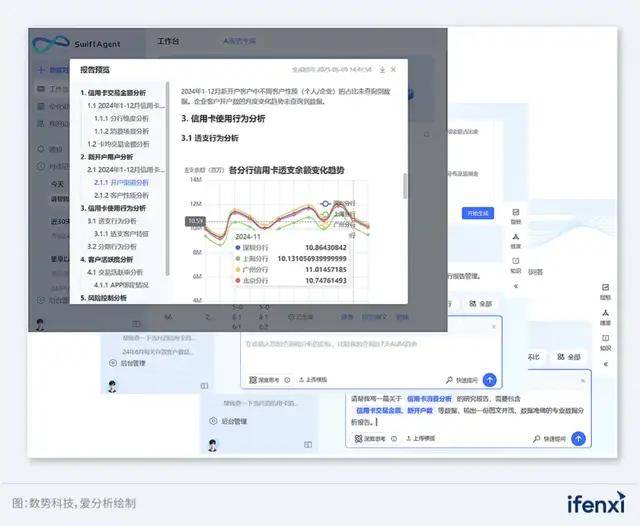This screenshot has width=640, height=526.
Task: Switch to the 工作台 tab in SwiftAgent
Action: (168, 41)
